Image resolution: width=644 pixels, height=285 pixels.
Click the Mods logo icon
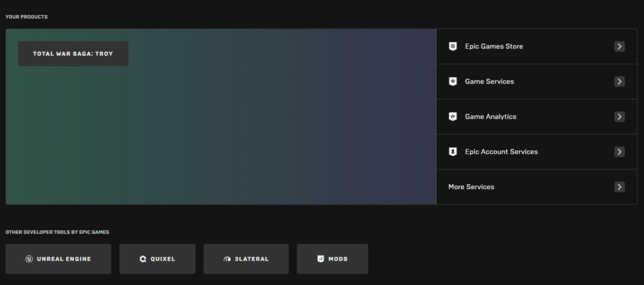tap(321, 259)
